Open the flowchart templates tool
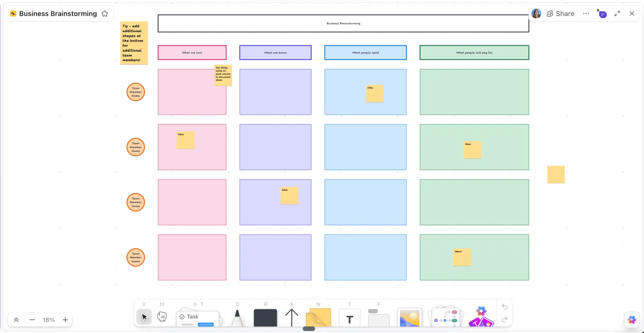This screenshot has height=333, width=644. pyautogui.click(x=446, y=316)
